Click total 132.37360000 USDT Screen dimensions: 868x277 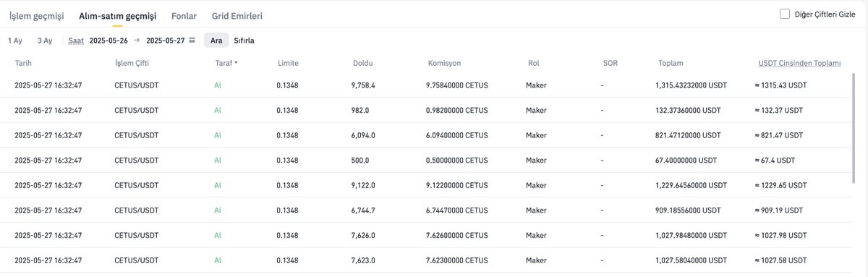(x=688, y=110)
